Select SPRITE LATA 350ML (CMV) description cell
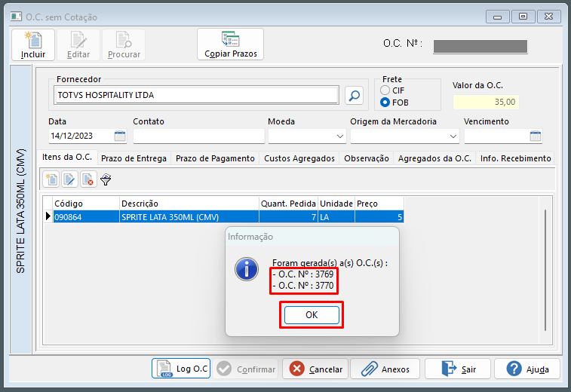The height and width of the screenshot is (392, 571). pos(189,217)
